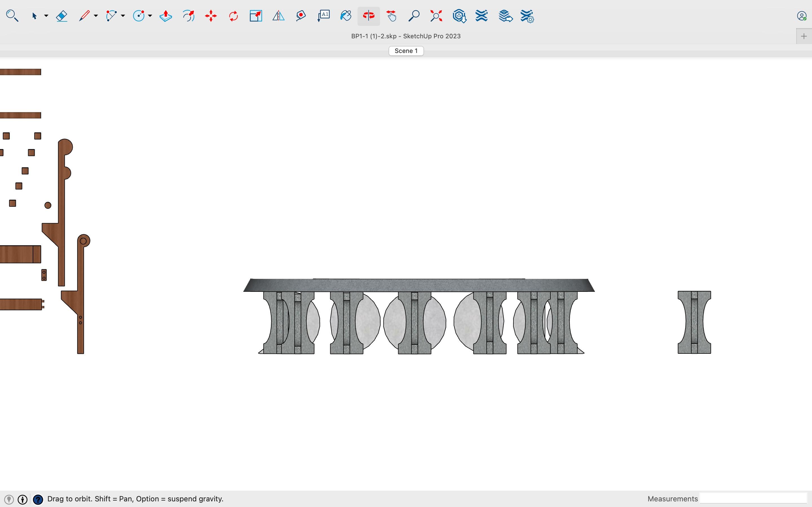Select the Move tool

pyautogui.click(x=211, y=16)
